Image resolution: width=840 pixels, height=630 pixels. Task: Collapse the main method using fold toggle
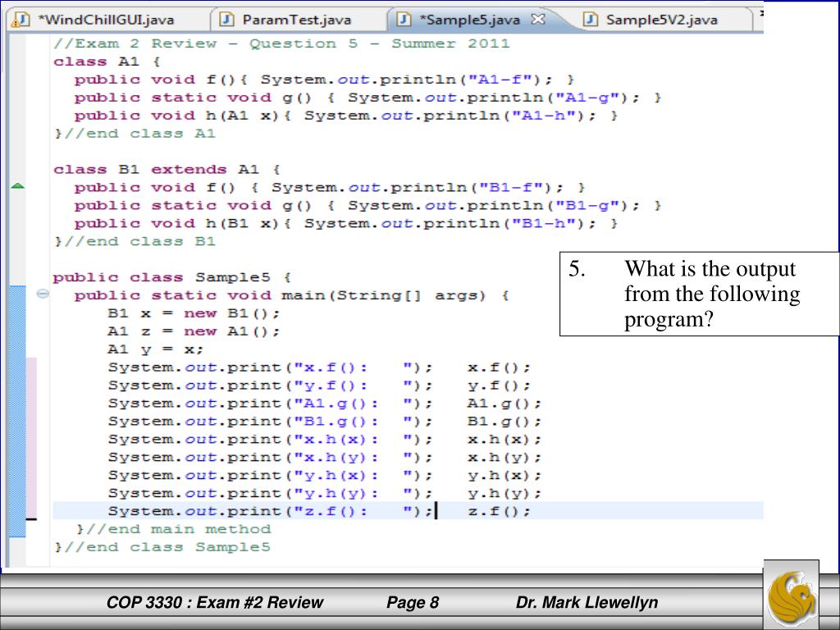[42, 294]
